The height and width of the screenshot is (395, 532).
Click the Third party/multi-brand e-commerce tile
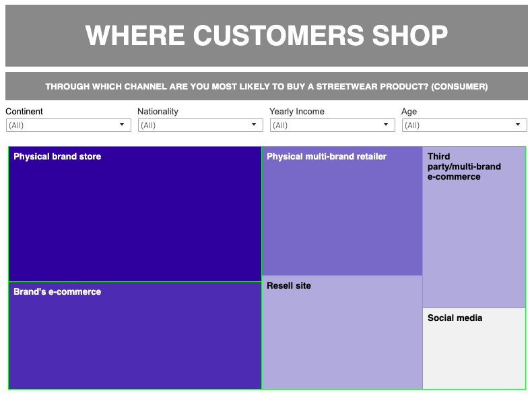(473, 227)
